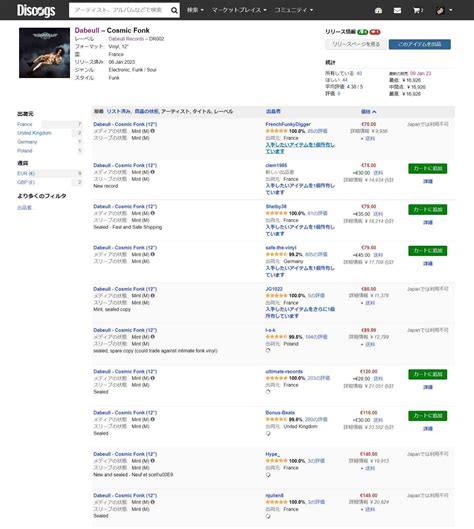This screenshot has width=474, height=529.
Task: Add clem1985's listing to cart
Action: coord(427,168)
